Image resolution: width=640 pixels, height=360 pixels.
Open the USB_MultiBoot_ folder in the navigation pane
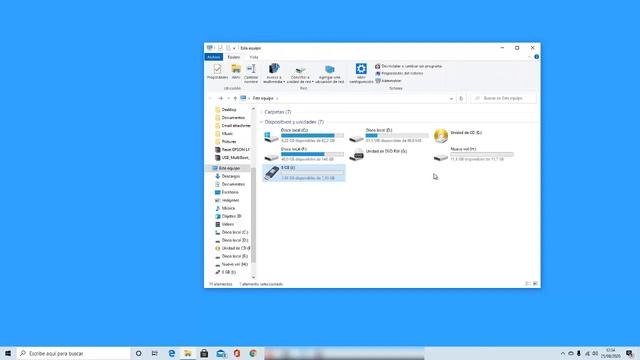(232, 158)
